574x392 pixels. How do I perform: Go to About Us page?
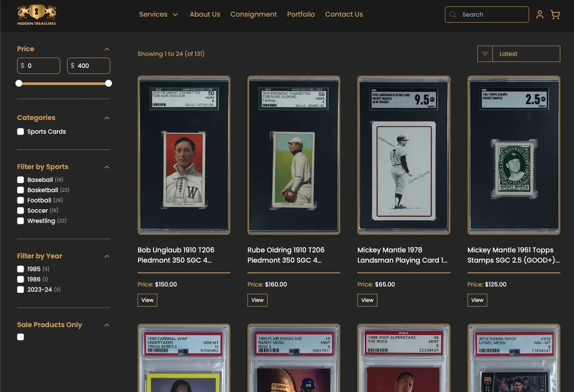[205, 15]
